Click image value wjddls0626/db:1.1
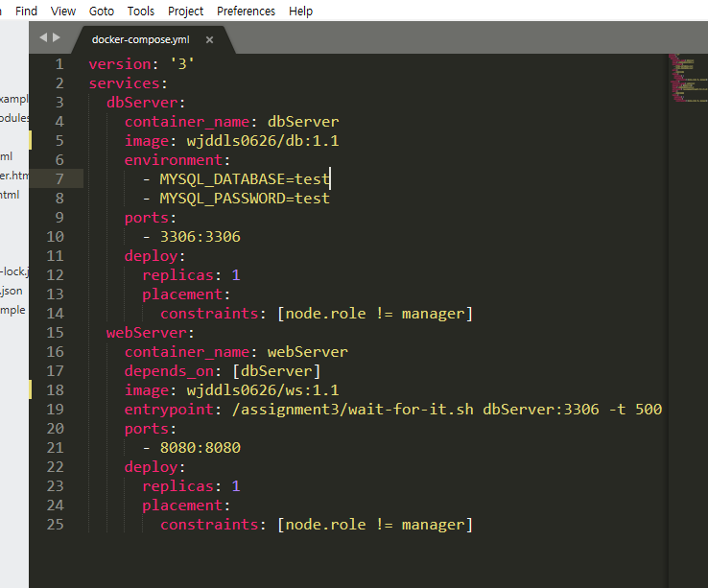The height and width of the screenshot is (588, 708). 263,141
